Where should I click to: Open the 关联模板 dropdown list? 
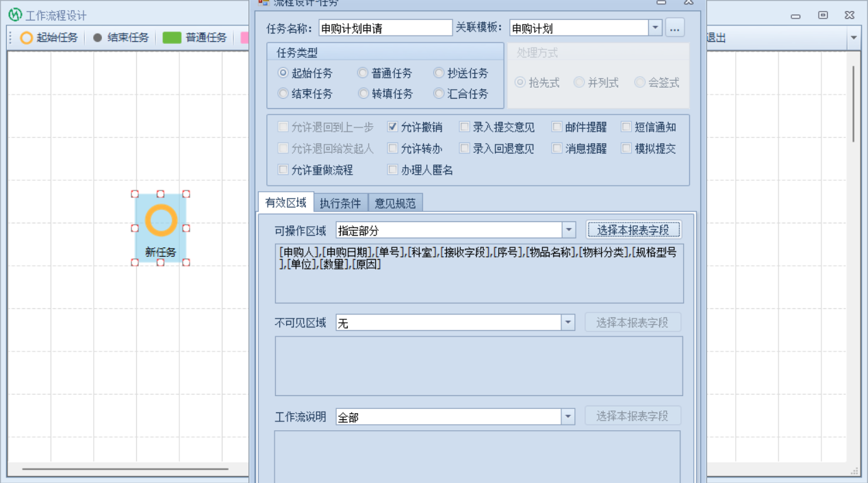tap(655, 28)
